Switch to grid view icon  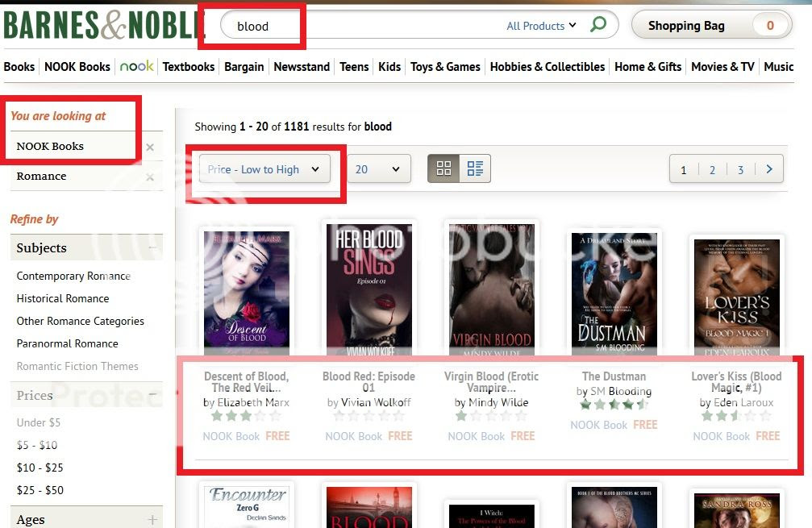(443, 168)
